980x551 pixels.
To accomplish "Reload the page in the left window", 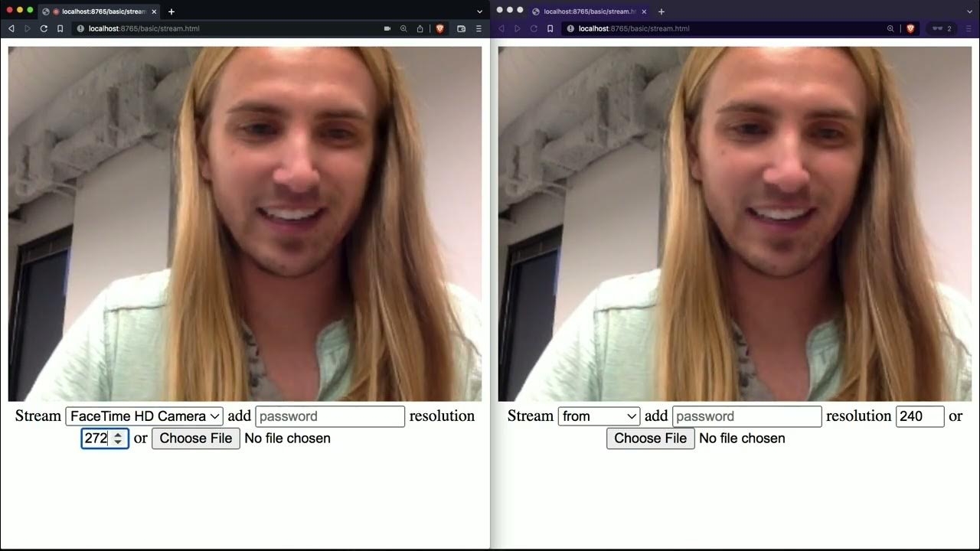I will click(x=44, y=28).
